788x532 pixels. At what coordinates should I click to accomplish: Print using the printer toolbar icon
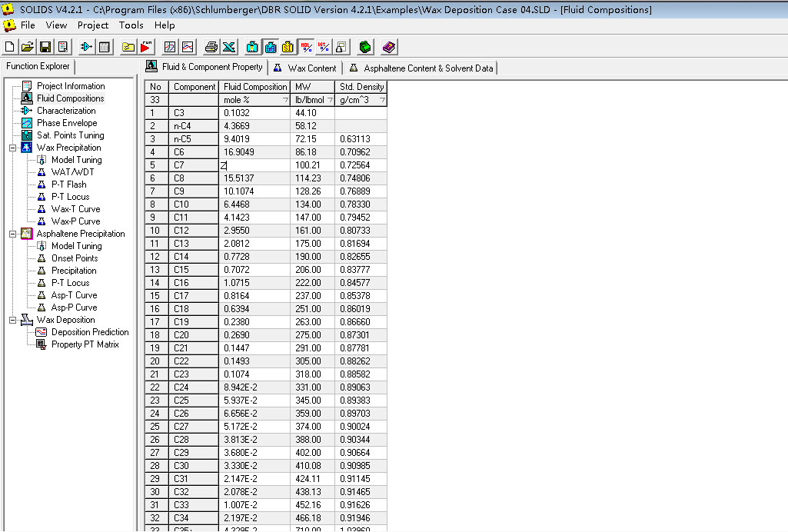[x=211, y=47]
